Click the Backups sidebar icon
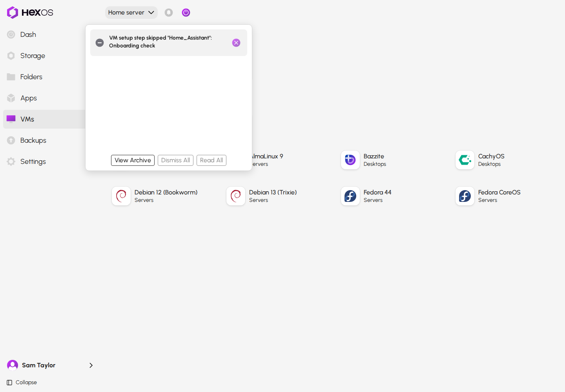The height and width of the screenshot is (392, 565). (11, 140)
